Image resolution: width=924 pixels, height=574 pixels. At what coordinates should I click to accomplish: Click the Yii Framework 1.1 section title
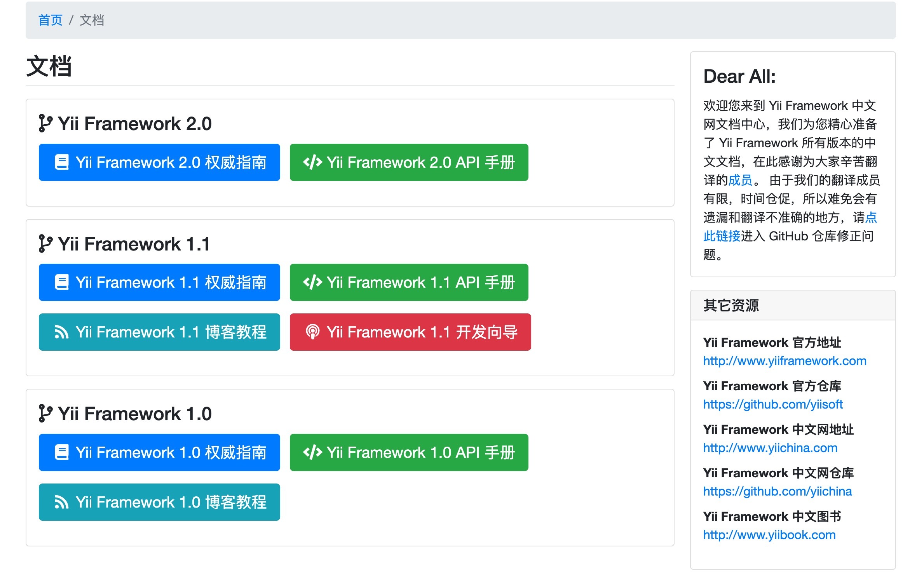(134, 244)
